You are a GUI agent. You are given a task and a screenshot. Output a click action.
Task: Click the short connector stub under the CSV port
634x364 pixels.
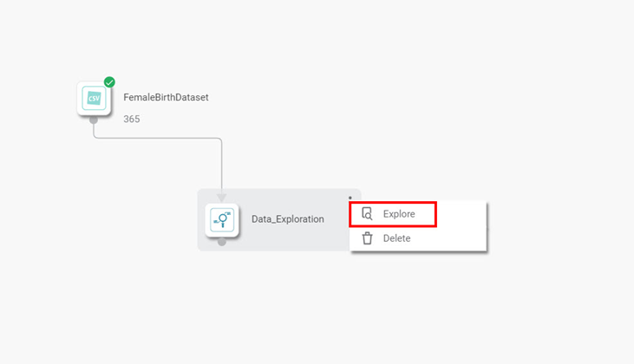click(94, 129)
